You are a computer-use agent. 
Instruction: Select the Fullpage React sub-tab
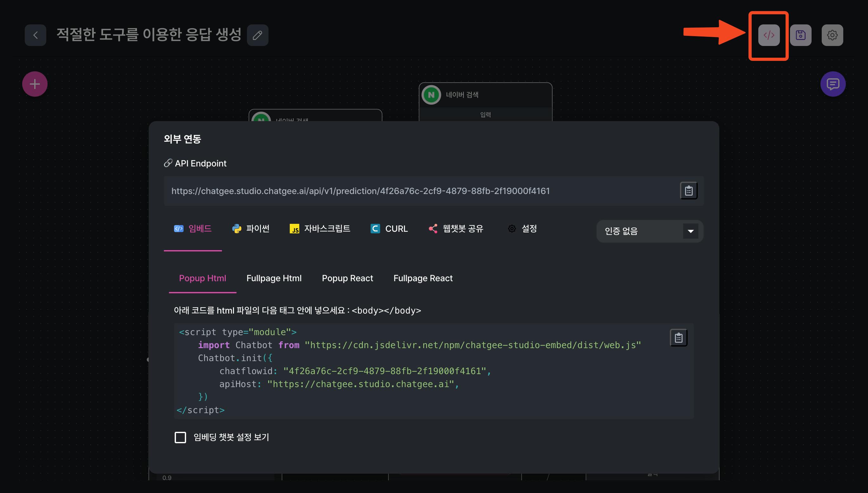(x=423, y=278)
